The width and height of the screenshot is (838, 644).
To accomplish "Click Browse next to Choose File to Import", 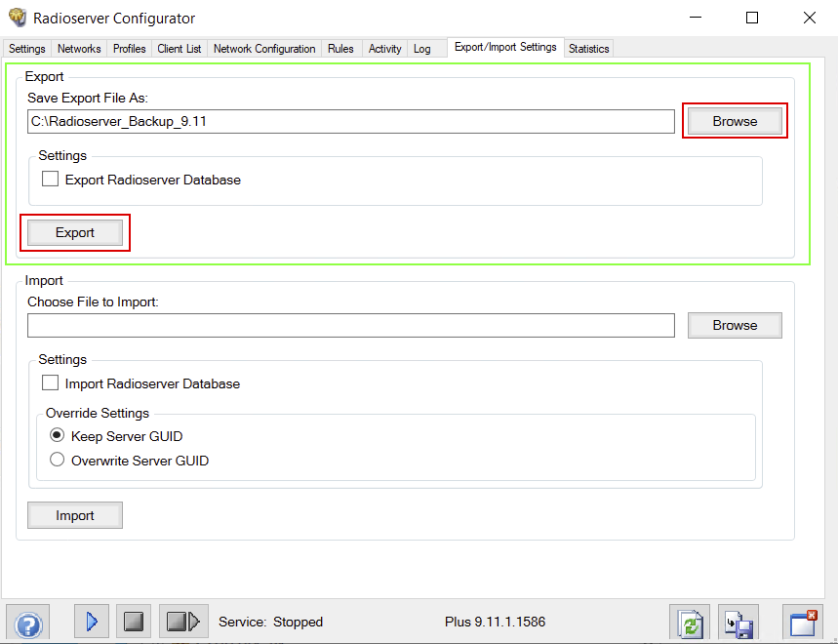I will tap(735, 325).
